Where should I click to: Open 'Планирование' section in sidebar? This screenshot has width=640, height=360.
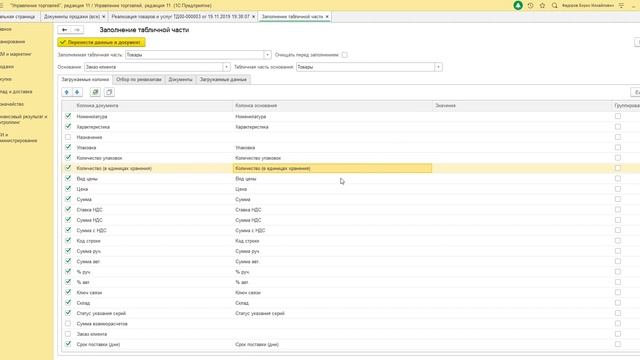pos(12,42)
